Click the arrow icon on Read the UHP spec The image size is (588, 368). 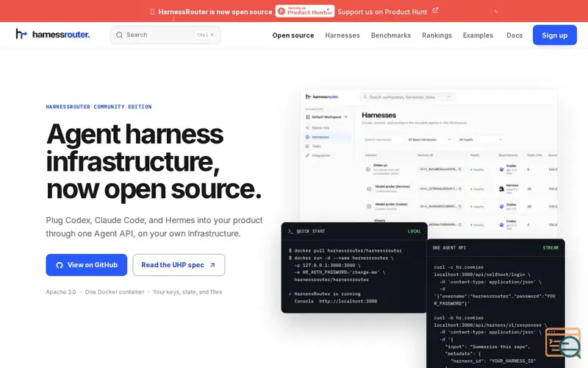pyautogui.click(x=212, y=265)
